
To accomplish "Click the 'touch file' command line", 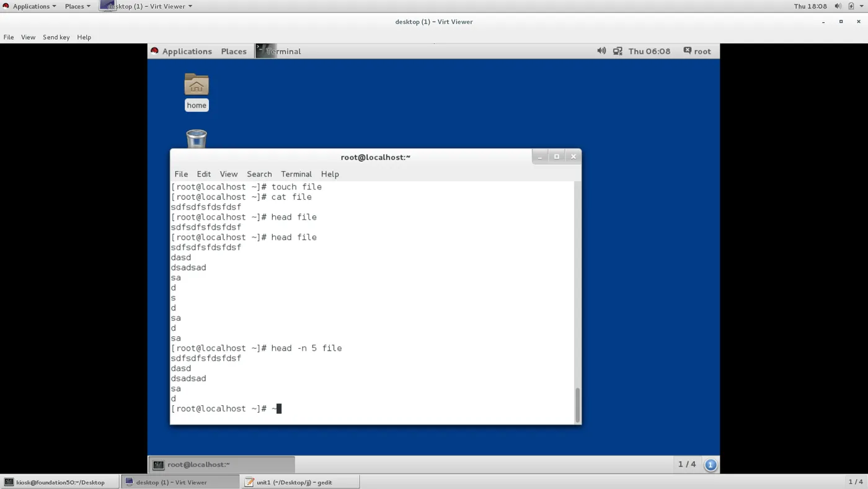I will [246, 187].
